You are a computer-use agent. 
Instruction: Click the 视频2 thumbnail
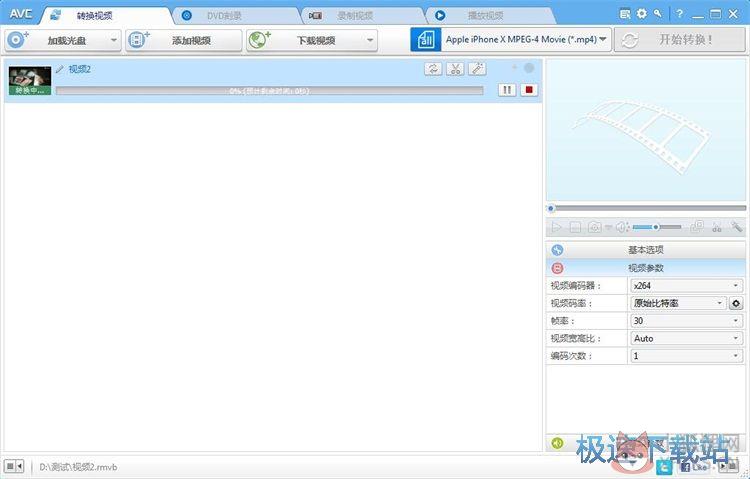tap(30, 80)
